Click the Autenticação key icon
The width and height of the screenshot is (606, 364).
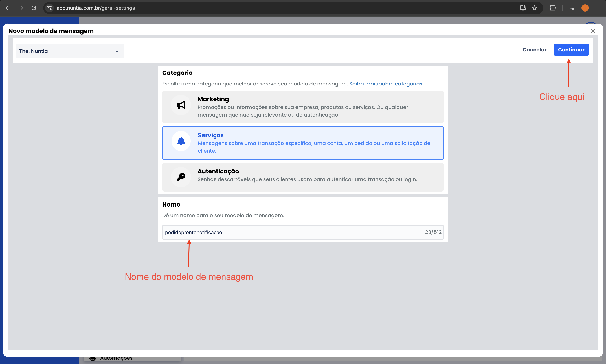(181, 177)
